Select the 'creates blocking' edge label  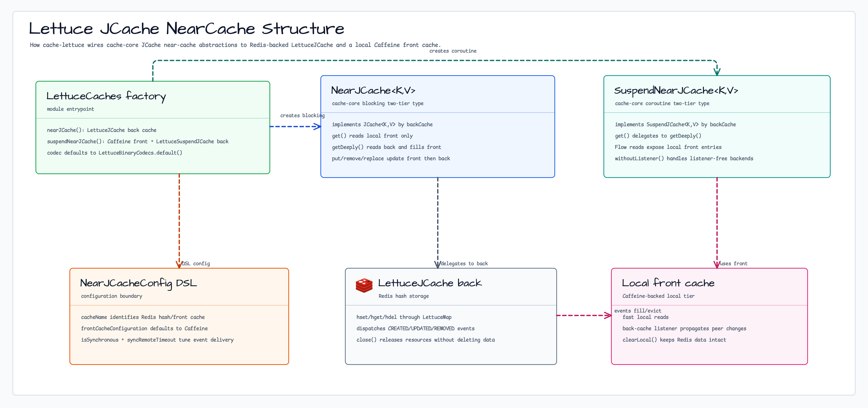click(303, 116)
